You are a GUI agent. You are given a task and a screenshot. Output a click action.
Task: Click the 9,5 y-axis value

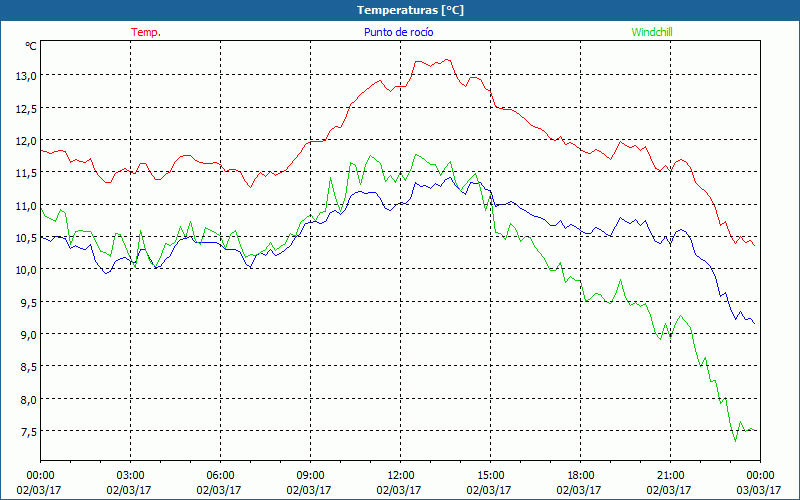point(28,302)
